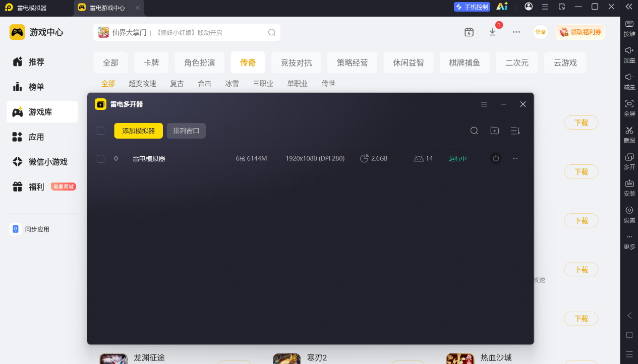
Task: Click the 领取福利券 button
Action: (x=581, y=32)
